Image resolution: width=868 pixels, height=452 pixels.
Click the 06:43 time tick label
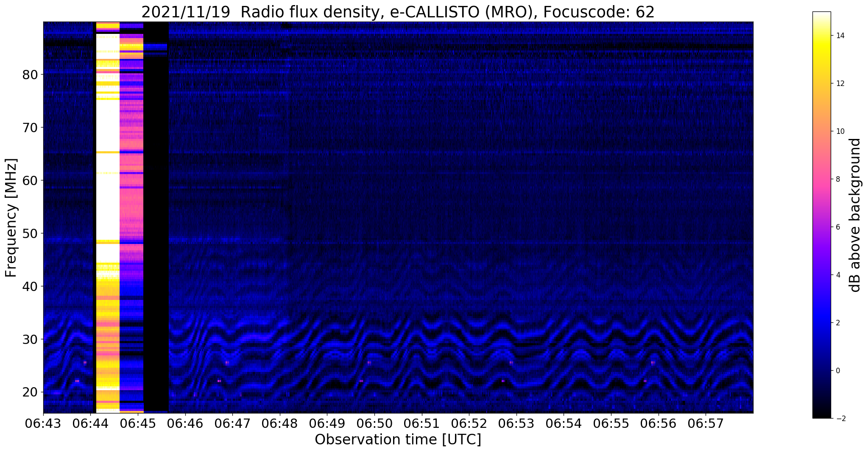43,423
